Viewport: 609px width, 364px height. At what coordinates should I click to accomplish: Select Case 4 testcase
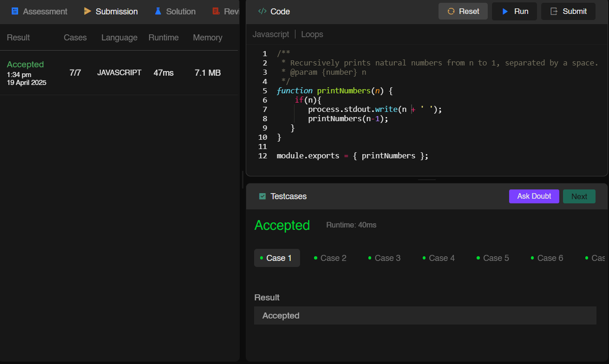coord(439,258)
